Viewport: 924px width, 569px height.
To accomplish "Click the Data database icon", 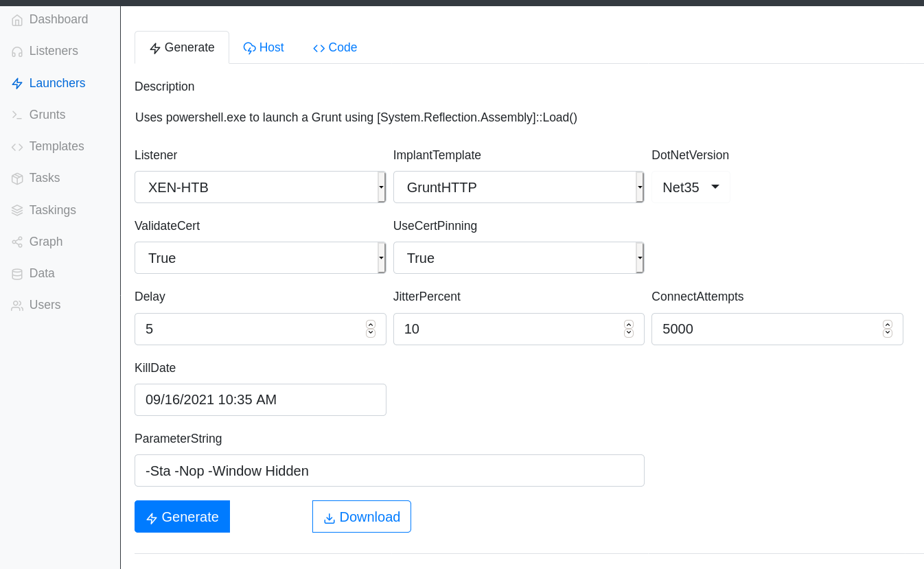I will [17, 274].
